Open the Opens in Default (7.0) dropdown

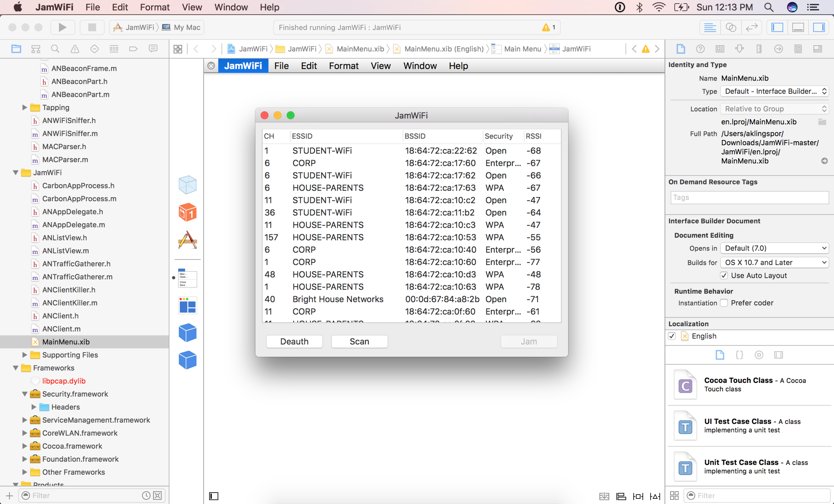[774, 248]
